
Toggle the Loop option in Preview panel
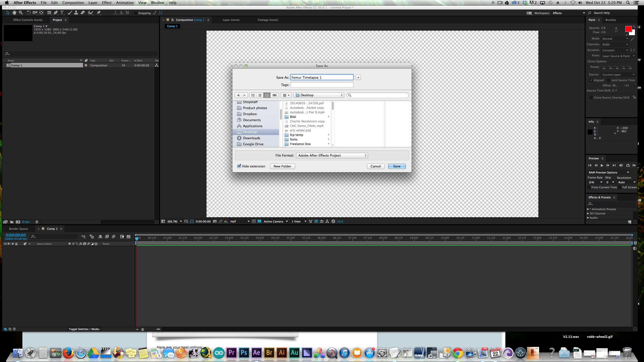point(628,165)
